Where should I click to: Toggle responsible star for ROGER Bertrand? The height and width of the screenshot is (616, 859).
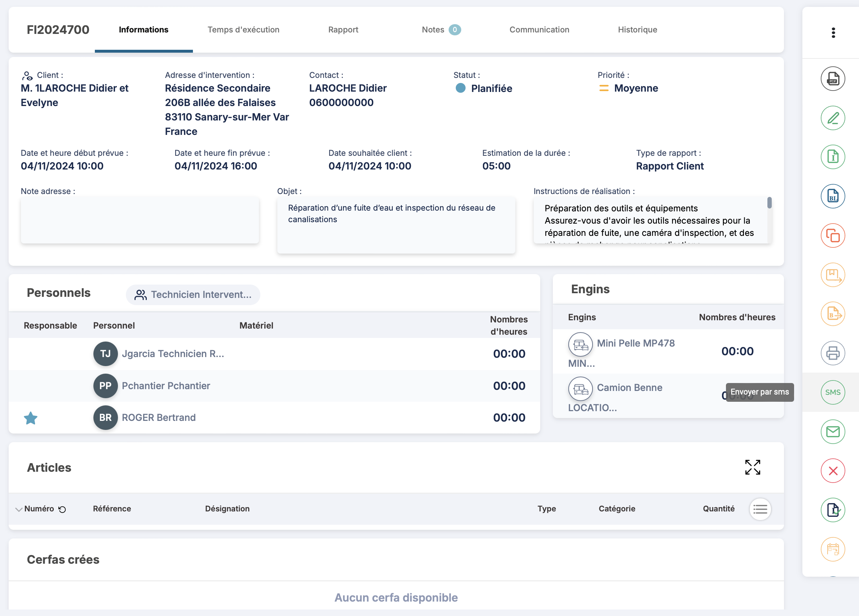pyautogui.click(x=31, y=418)
